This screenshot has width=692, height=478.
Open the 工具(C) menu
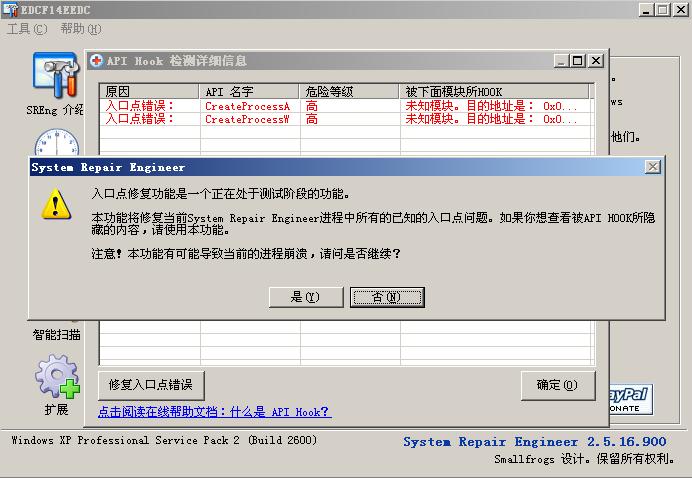coord(27,29)
